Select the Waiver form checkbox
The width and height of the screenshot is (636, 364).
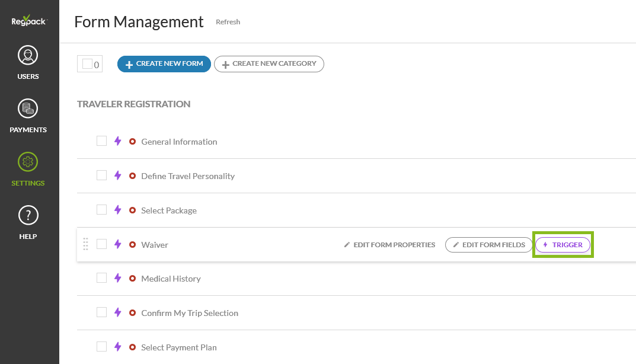(x=102, y=244)
